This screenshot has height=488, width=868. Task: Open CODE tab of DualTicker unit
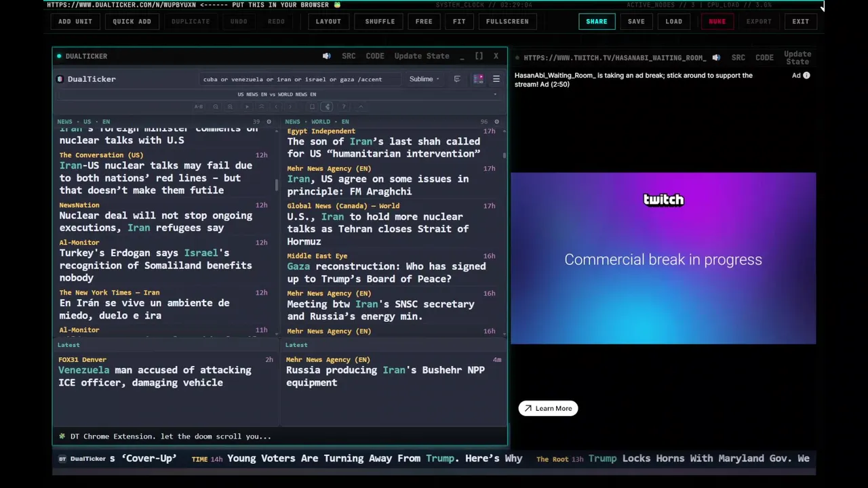[375, 56]
